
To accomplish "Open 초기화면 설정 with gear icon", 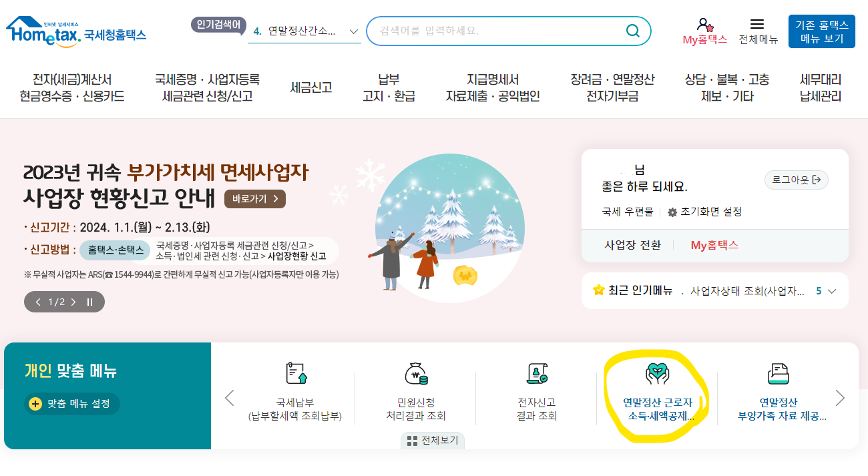I will point(705,212).
